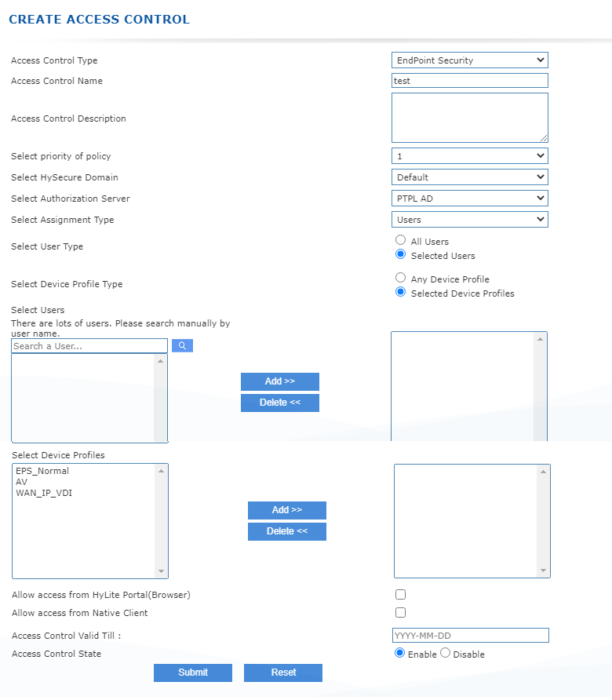Screen dimensions: 612x700
Task: Tick Allow access from Native Client checkbox
Action: pyautogui.click(x=400, y=612)
